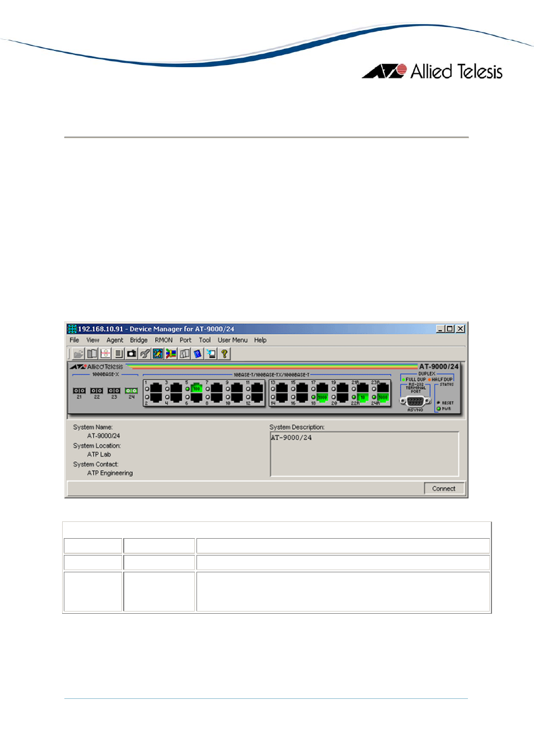534x756 pixels.
Task: Select RJ45 port 8 on the switch
Action: click(x=217, y=398)
